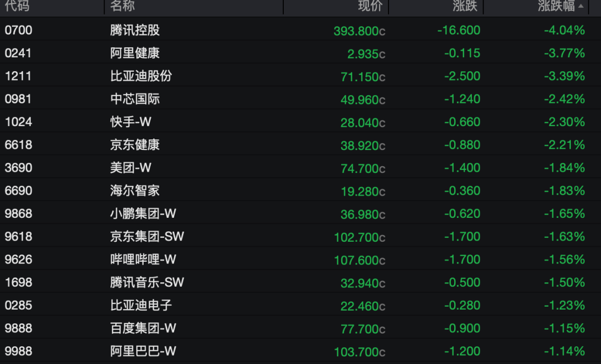Select stock code 0981
Viewport: 601px width, 364px height.
[18, 99]
